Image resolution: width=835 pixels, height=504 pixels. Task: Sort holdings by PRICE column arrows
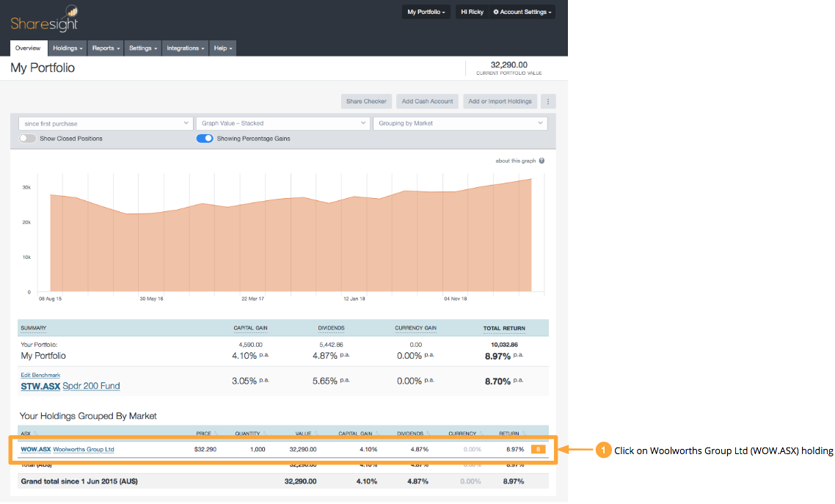216,434
